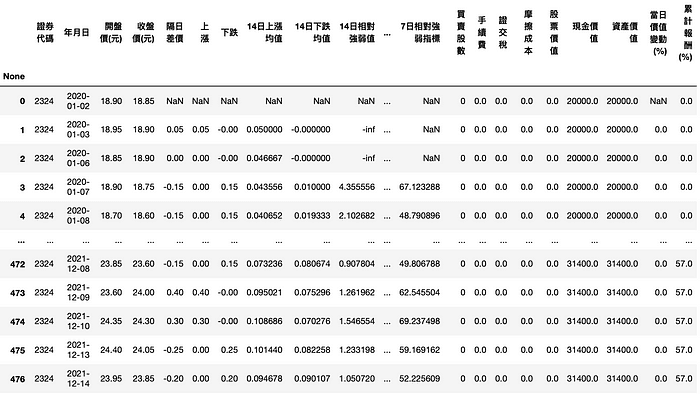Click the 24.35 opening price cell

tap(111, 321)
